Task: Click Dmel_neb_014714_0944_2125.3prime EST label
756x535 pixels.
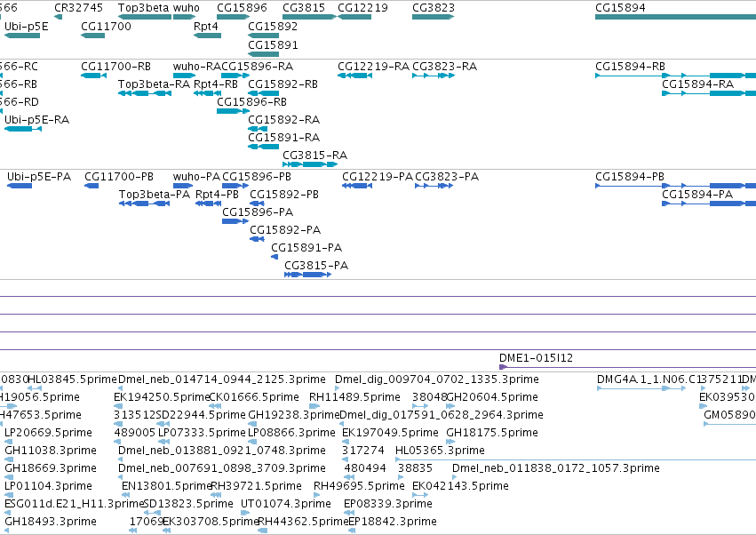Action: point(222,379)
